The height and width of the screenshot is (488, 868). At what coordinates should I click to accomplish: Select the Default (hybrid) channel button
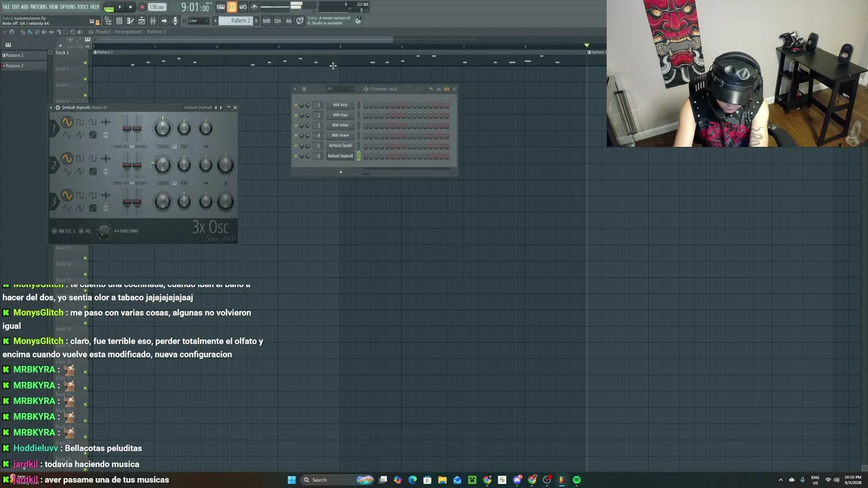pyautogui.click(x=340, y=156)
